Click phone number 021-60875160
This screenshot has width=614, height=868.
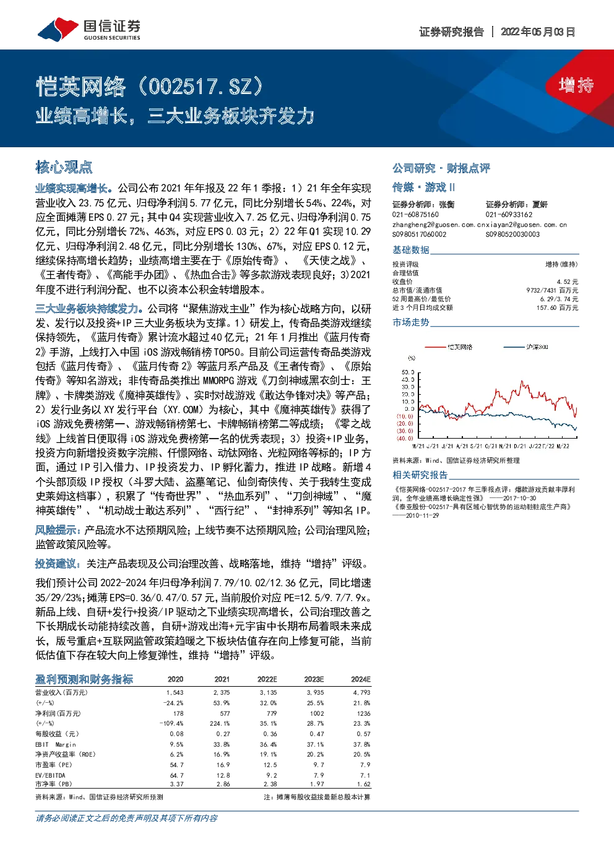[415, 215]
